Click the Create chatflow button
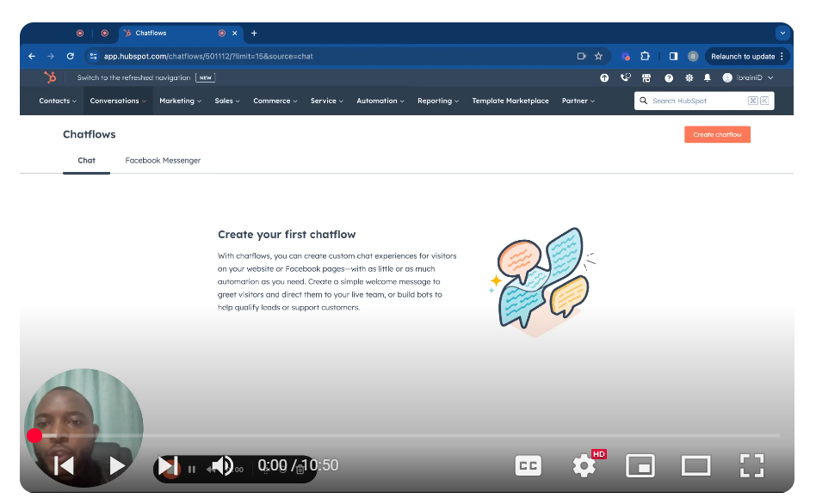Image resolution: width=816 pixels, height=504 pixels. [717, 135]
